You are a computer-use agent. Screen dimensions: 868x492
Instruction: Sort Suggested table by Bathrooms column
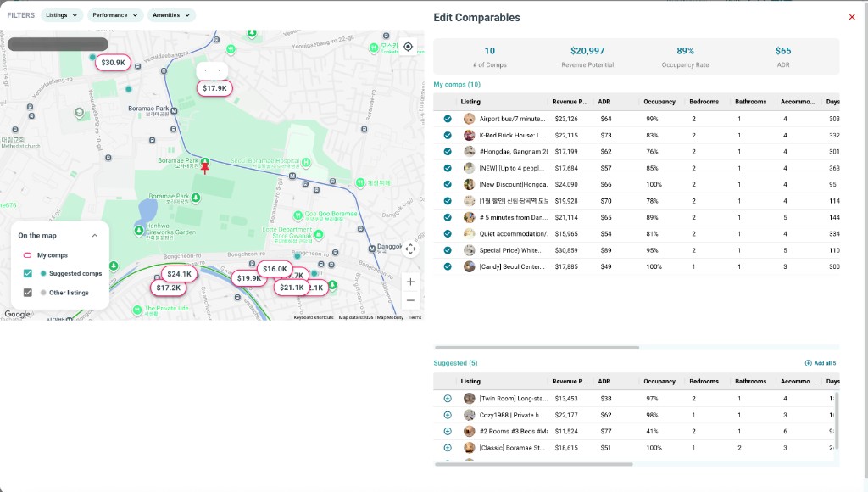[750, 382]
